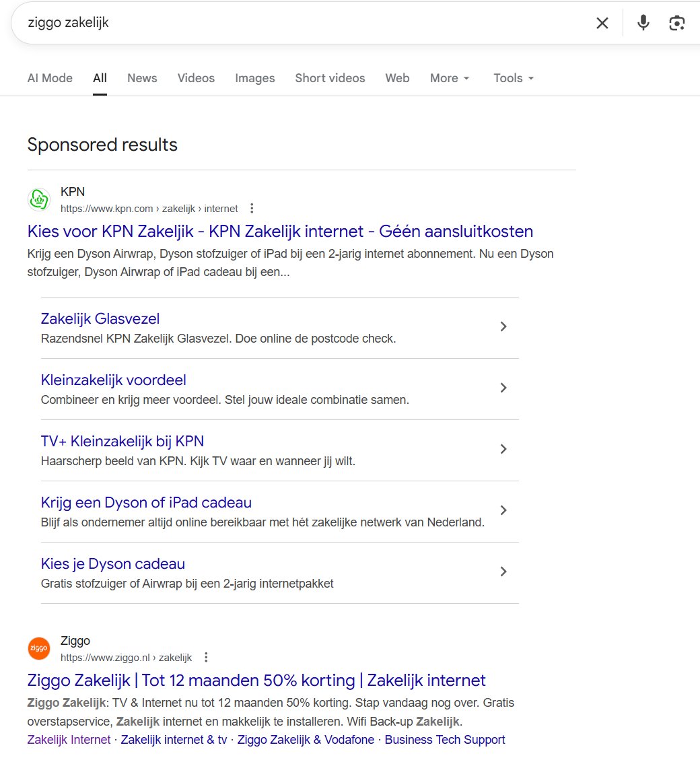Click the orange Ziggo logo favicon
Screen dimensions: 700x762
point(39,648)
